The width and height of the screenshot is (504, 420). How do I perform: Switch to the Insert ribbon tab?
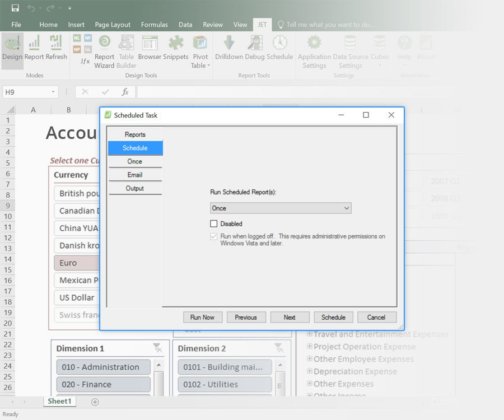click(76, 25)
